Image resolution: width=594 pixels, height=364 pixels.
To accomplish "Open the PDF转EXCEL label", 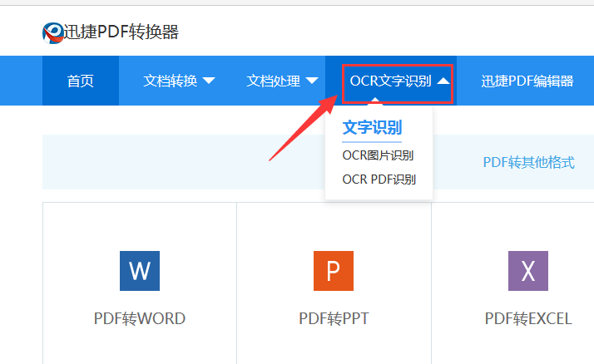I will coord(528,318).
